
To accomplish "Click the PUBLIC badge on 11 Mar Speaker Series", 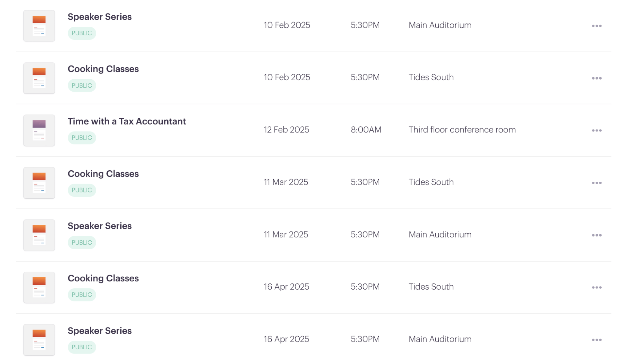I will (82, 243).
